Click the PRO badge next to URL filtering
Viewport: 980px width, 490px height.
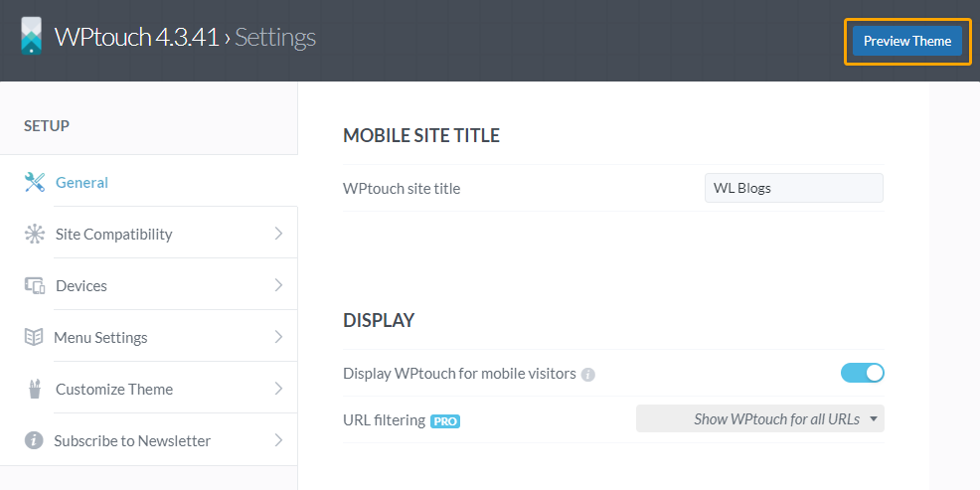point(445,420)
